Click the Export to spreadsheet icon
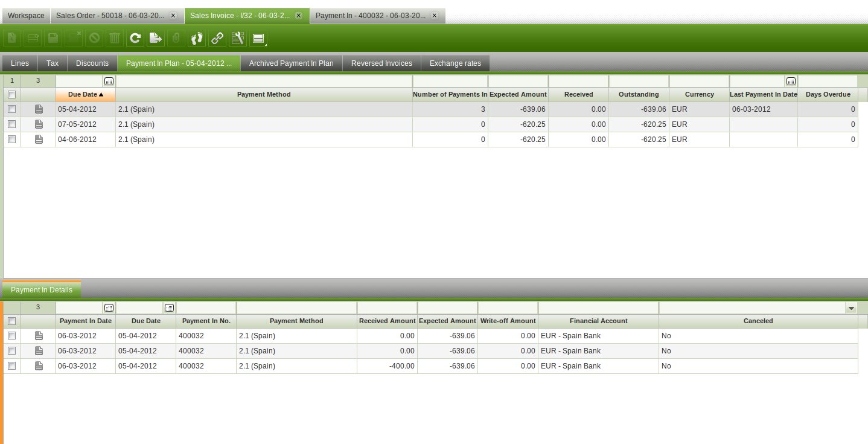The image size is (868, 444). (156, 39)
